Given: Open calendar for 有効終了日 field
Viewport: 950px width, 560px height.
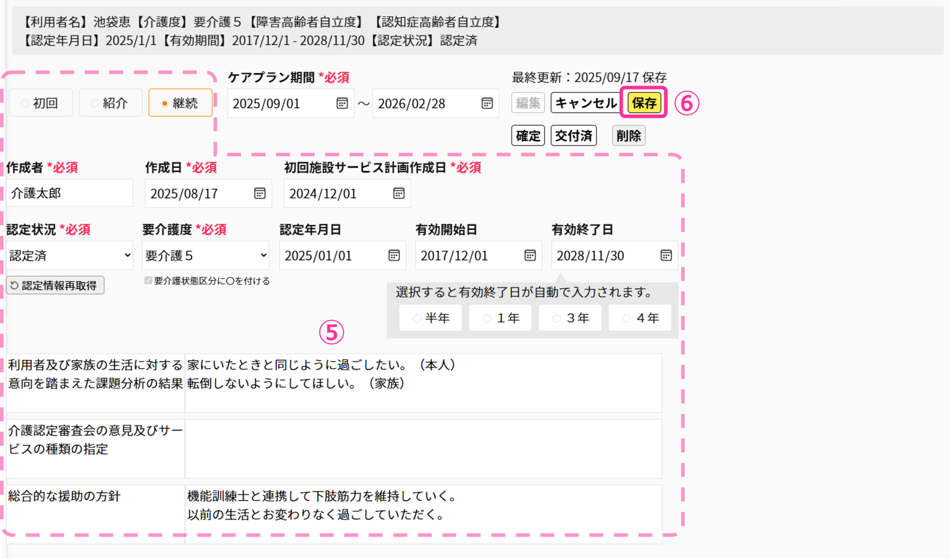Looking at the screenshot, I should tap(666, 255).
